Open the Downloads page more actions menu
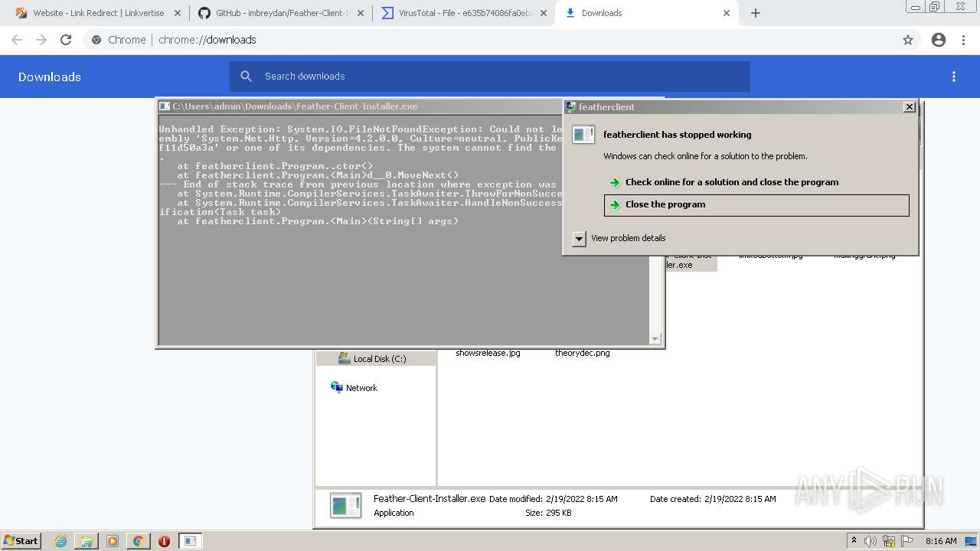The height and width of the screenshot is (551, 980). click(x=954, y=77)
